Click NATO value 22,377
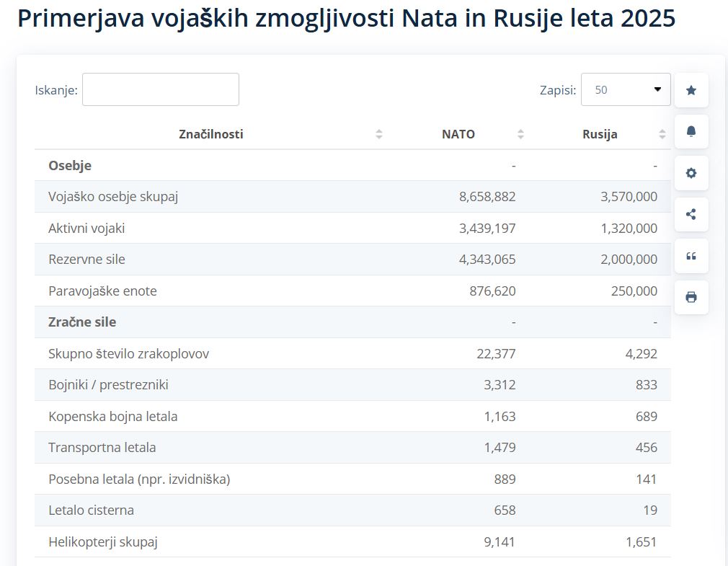The image size is (728, 566). coord(496,354)
